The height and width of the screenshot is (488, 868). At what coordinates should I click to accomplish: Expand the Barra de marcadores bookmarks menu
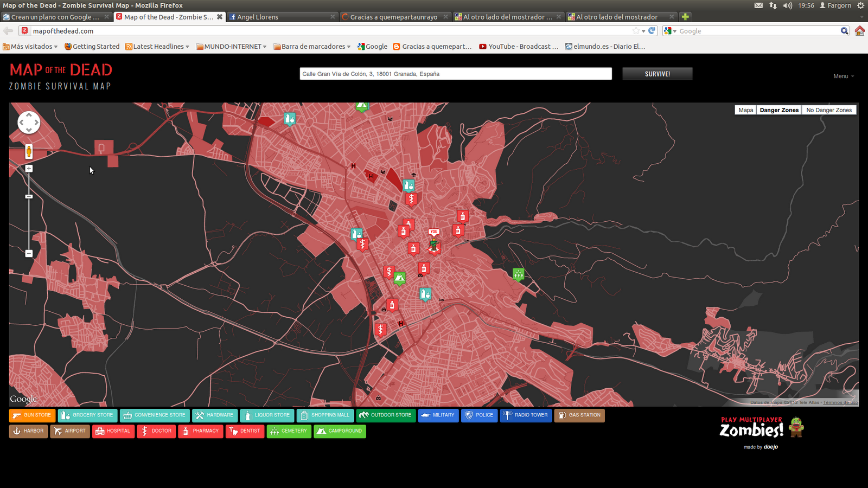[x=311, y=47]
